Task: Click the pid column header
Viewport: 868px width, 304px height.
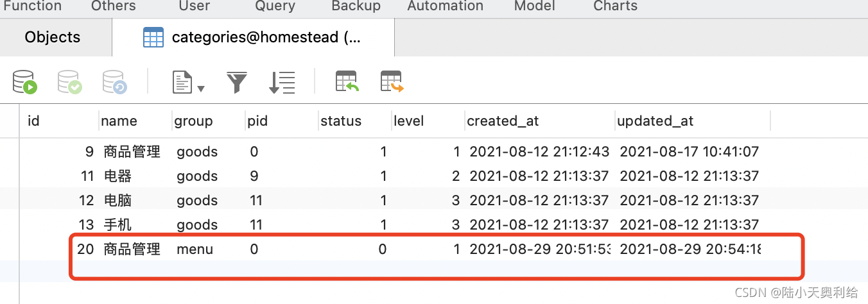Action: pyautogui.click(x=282, y=121)
